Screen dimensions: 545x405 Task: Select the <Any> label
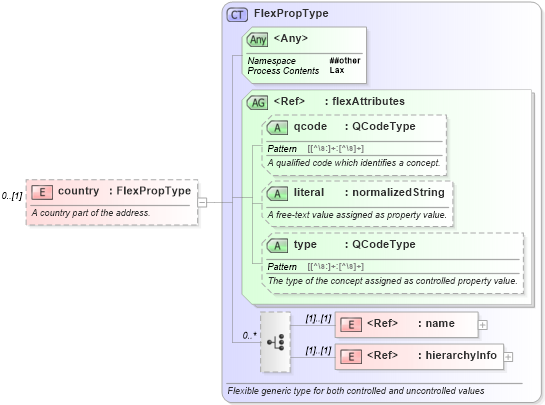click(291, 38)
